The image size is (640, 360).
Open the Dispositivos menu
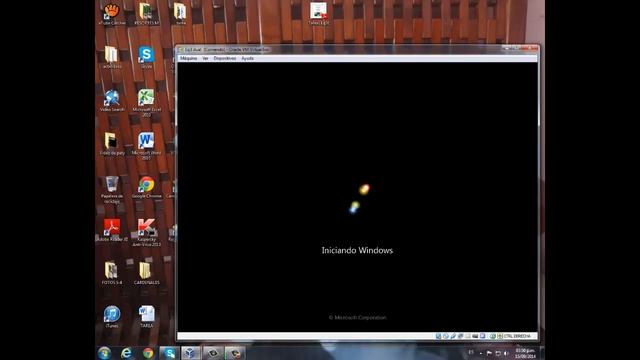tap(224, 58)
